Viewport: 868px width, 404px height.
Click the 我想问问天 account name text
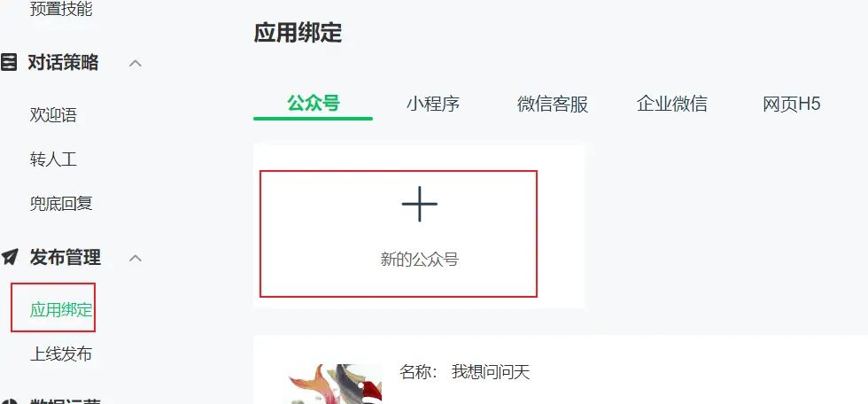coord(491,372)
